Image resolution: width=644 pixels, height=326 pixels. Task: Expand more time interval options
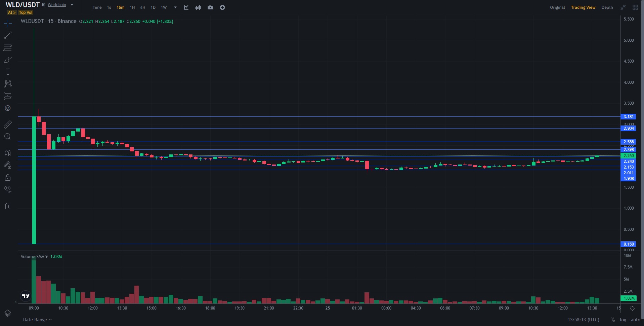coord(175,7)
